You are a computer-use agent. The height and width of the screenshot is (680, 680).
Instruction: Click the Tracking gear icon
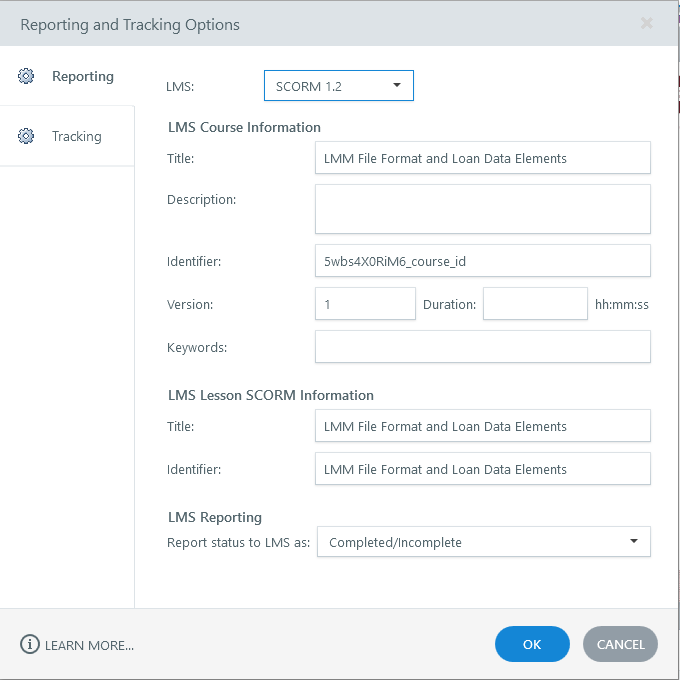[27, 136]
